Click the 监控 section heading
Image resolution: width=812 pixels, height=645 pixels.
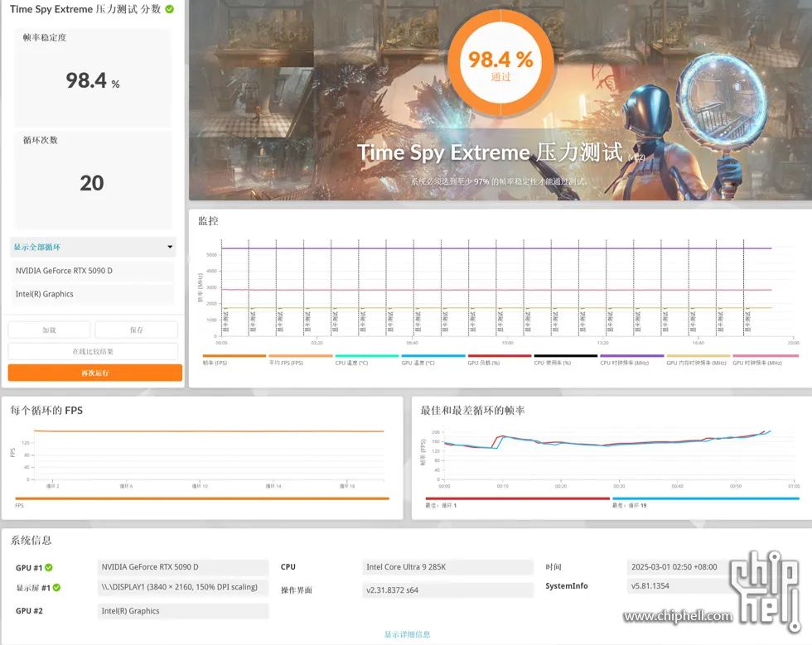coord(208,221)
